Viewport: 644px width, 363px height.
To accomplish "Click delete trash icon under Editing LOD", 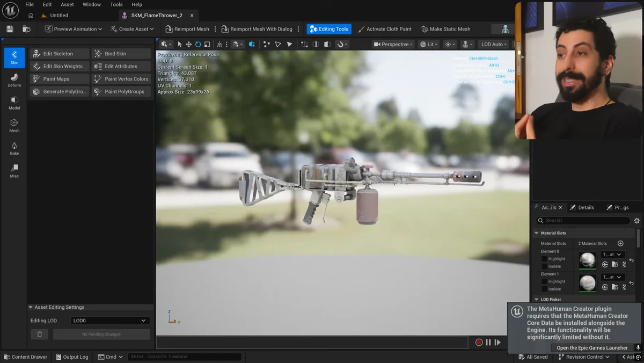I will 40,334.
